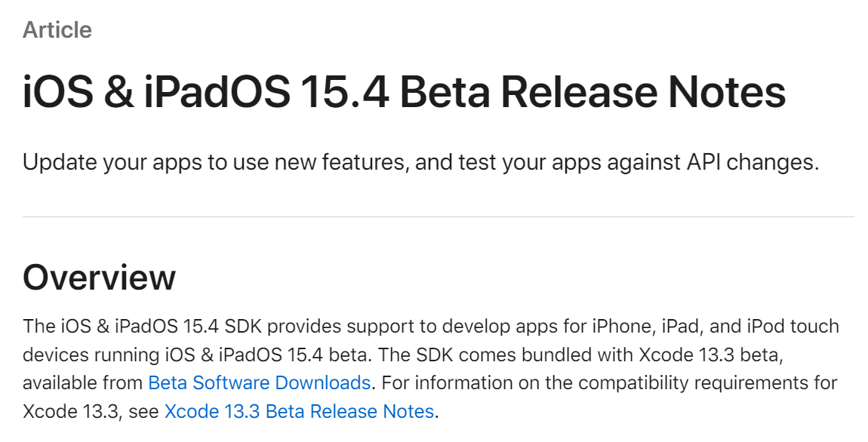Click "15.4" in the large page title
This screenshot has height=442, width=868.
[344, 92]
